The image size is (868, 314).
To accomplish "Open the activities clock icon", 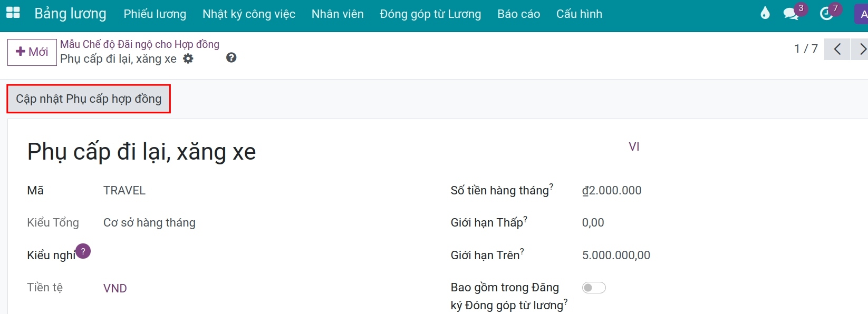I will coord(826,14).
